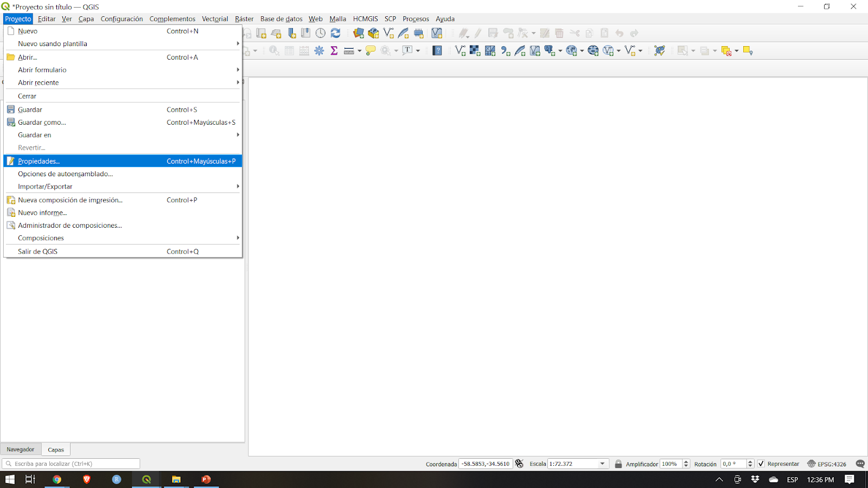Choose Guardar como… menu entry
This screenshot has width=868, height=488.
[x=123, y=123]
